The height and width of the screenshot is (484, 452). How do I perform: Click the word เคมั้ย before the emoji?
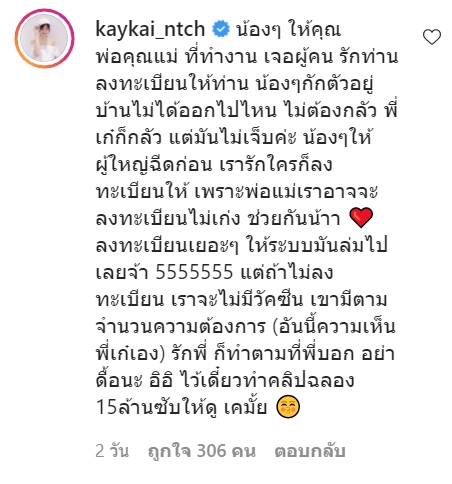(245, 407)
